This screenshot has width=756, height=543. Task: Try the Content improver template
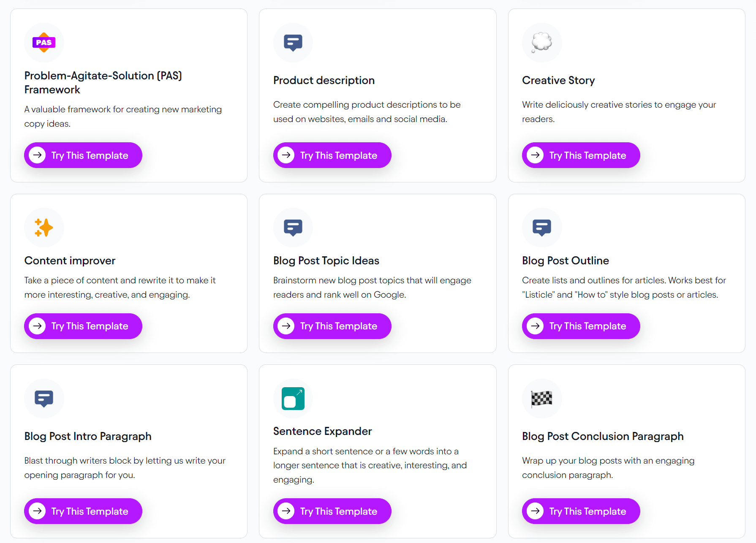[x=83, y=326]
